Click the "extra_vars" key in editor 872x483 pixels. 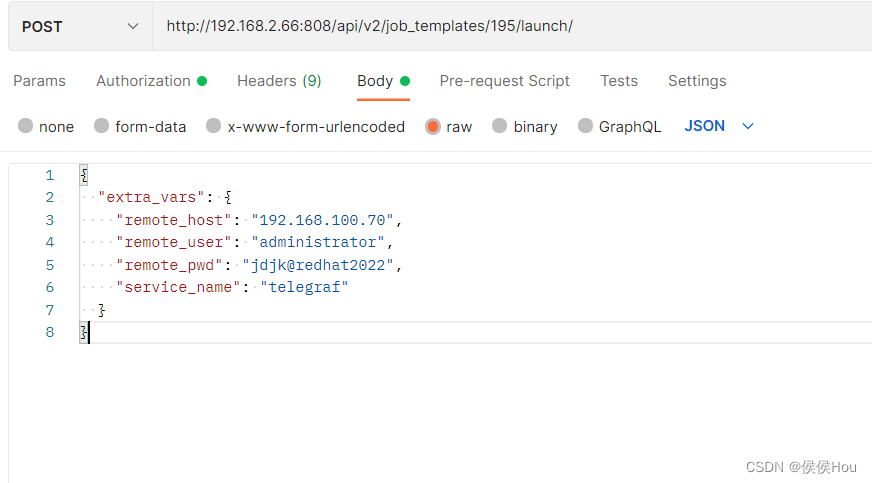point(151,197)
